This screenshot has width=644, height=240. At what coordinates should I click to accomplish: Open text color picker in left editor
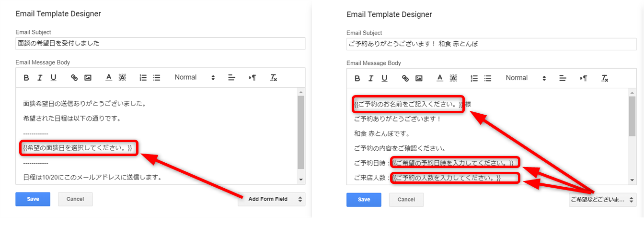point(109,78)
